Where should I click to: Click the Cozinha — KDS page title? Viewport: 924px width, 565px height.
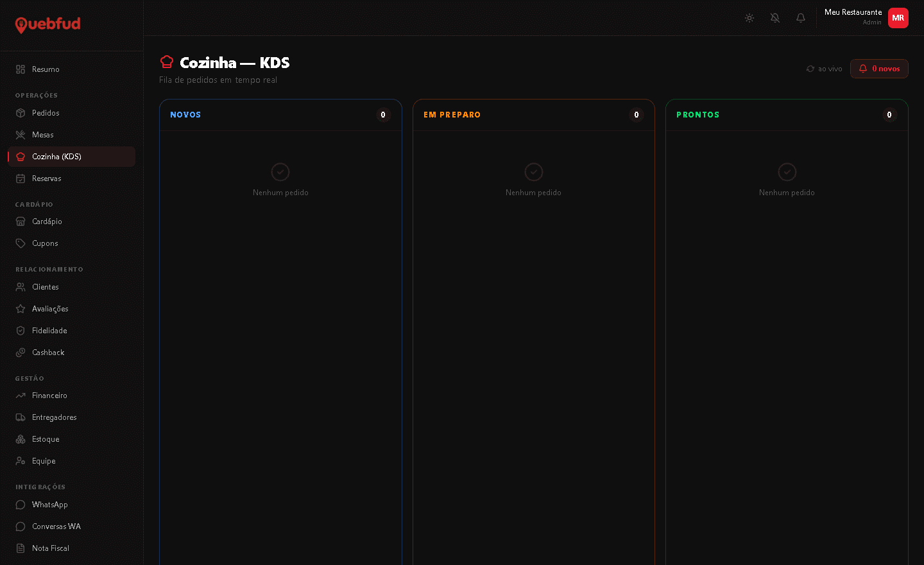click(234, 62)
